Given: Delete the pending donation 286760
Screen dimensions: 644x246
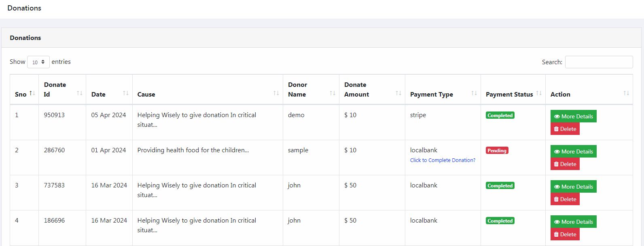Looking at the screenshot, I should 565,164.
